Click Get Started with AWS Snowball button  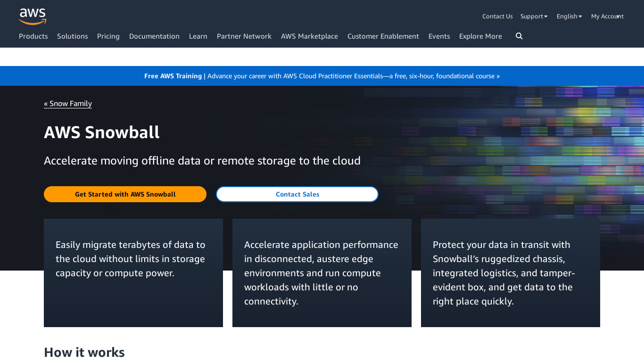click(125, 194)
